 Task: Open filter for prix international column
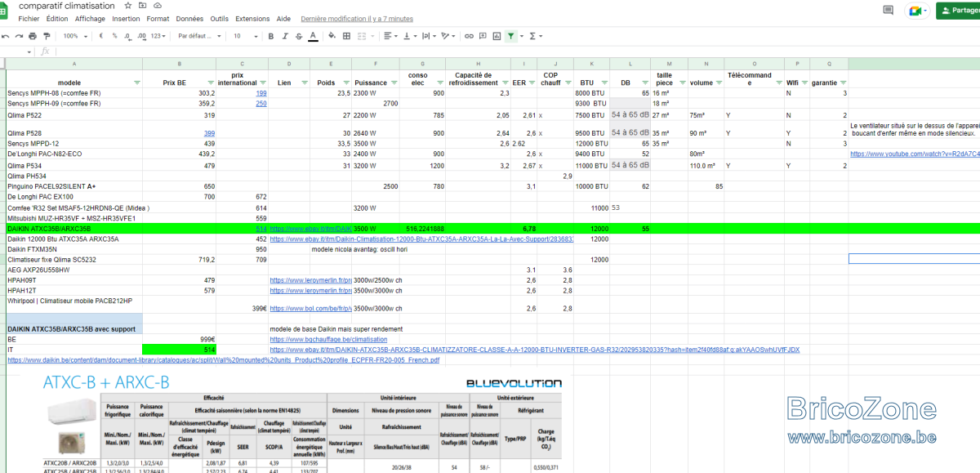point(262,83)
